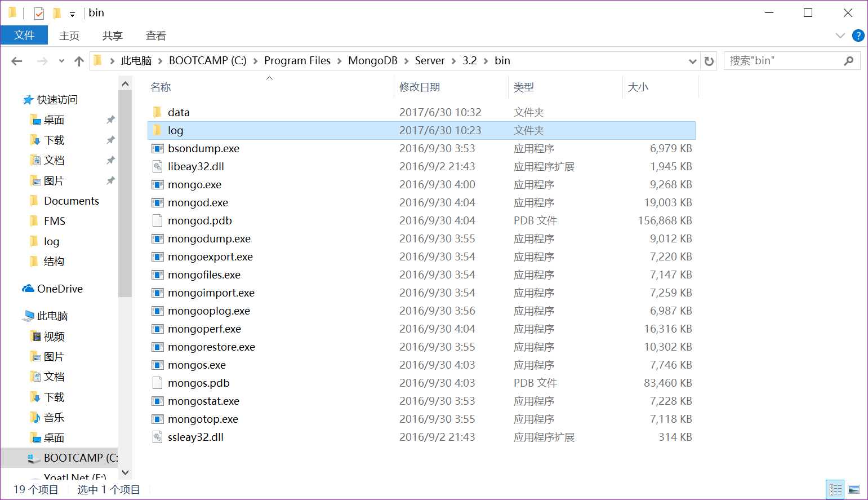Expand the ribbon with the chevron

pyautogui.click(x=840, y=36)
